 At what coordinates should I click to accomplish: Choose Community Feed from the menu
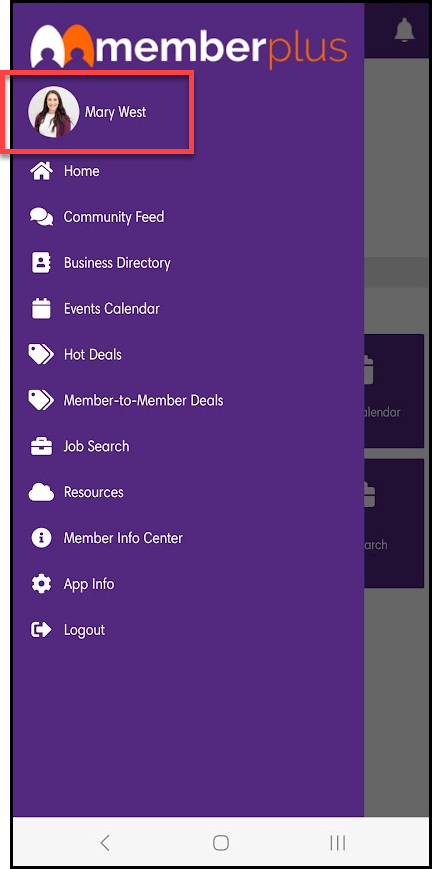tap(114, 217)
